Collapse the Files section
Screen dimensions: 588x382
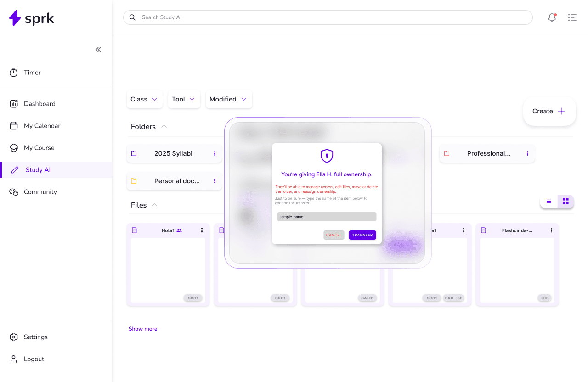tap(154, 205)
